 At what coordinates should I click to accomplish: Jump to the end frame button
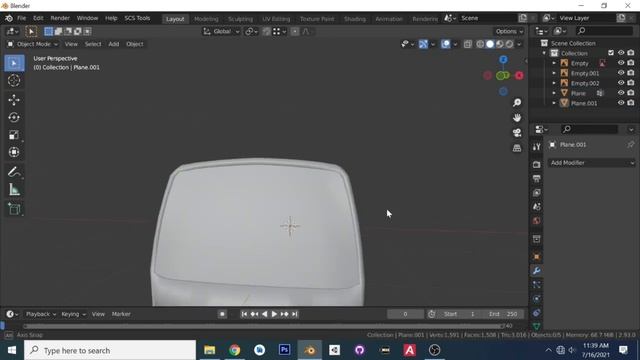pos(295,314)
